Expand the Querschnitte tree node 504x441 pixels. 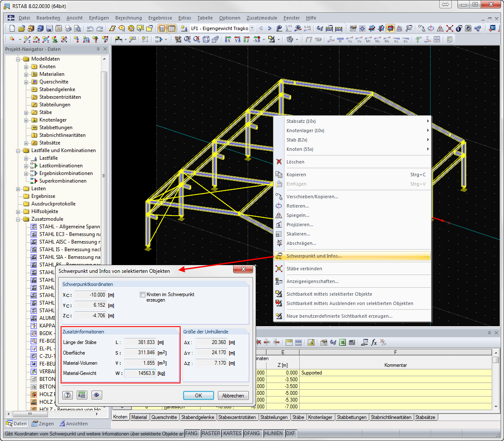pos(26,82)
